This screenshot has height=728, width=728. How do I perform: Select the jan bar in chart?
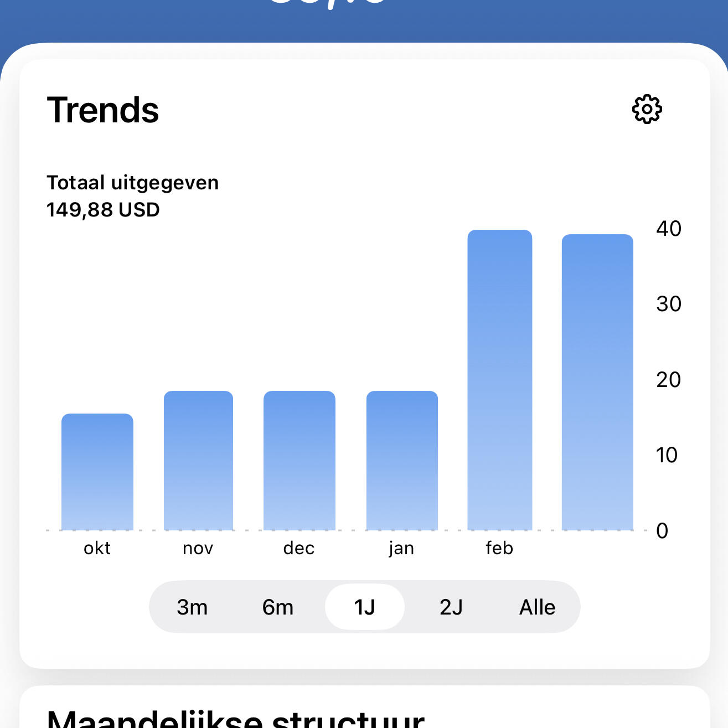coord(402,461)
